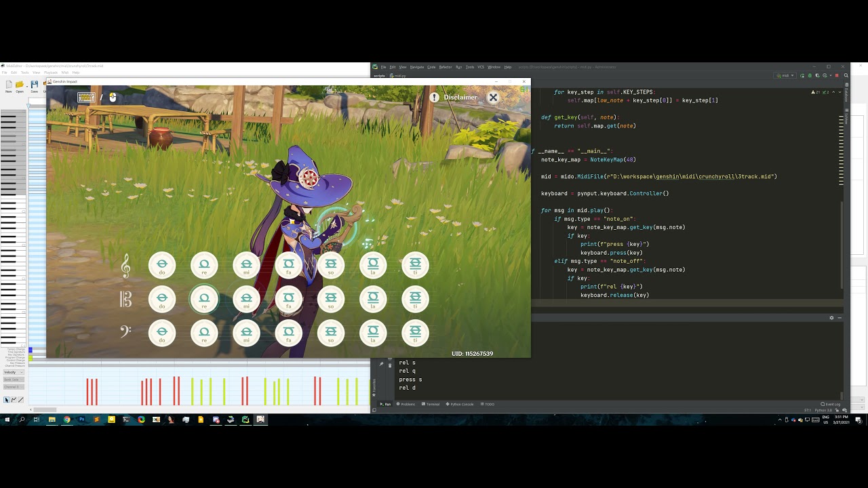Open the Python Console tab

[460, 404]
